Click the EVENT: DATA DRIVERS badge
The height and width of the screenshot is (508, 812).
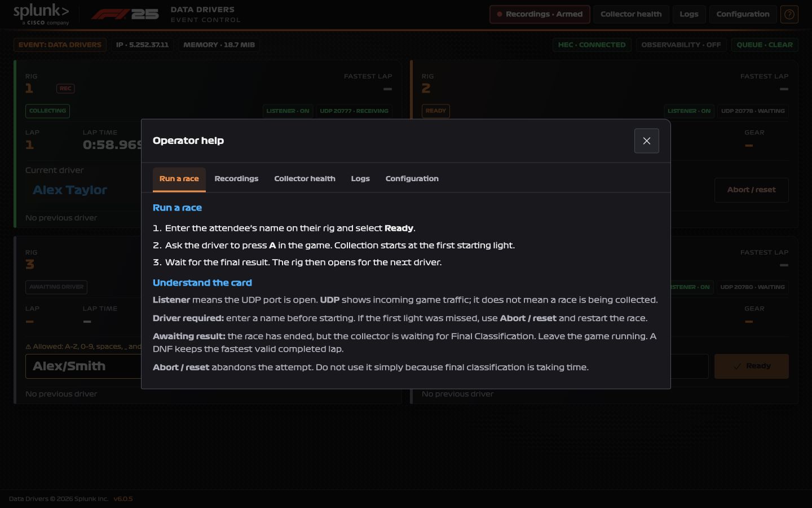click(x=60, y=45)
